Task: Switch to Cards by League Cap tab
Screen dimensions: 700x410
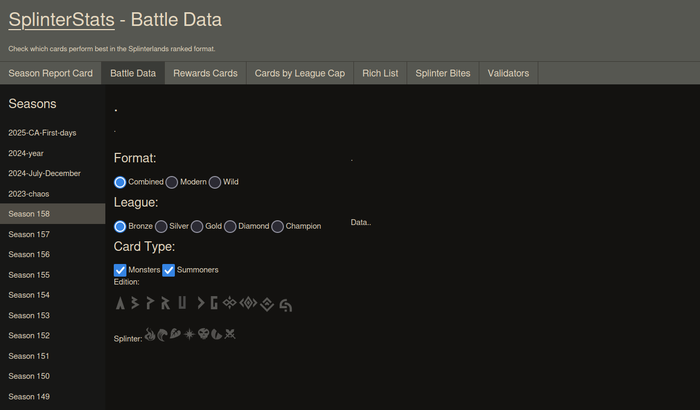Action: pos(300,73)
